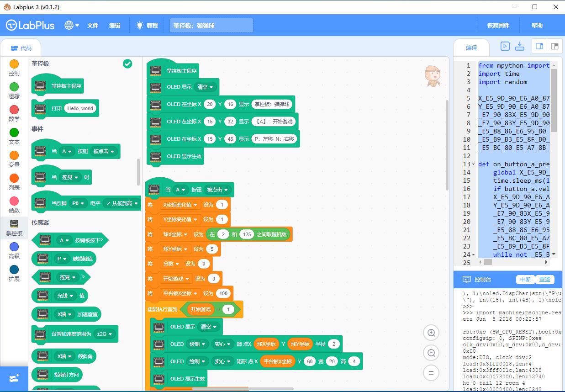Image resolution: width=565 pixels, height=392 pixels.
Task: Click the green checkmark status indicator
Action: (x=127, y=64)
